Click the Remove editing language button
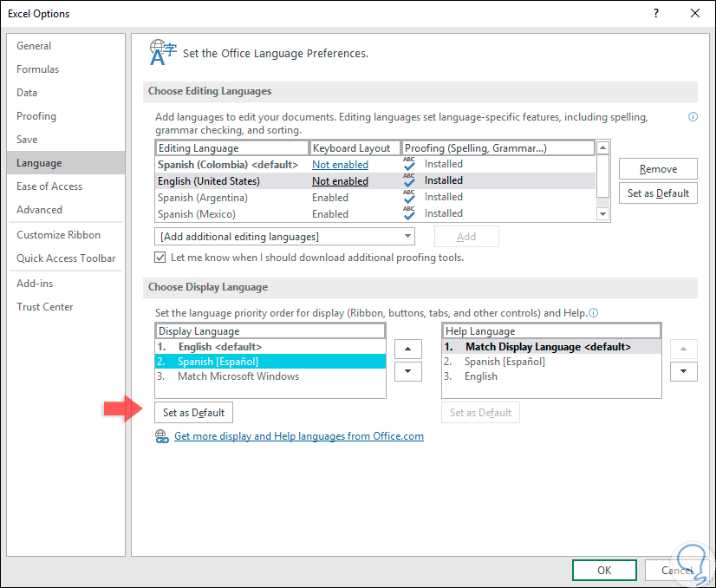This screenshot has width=716, height=588. [658, 169]
